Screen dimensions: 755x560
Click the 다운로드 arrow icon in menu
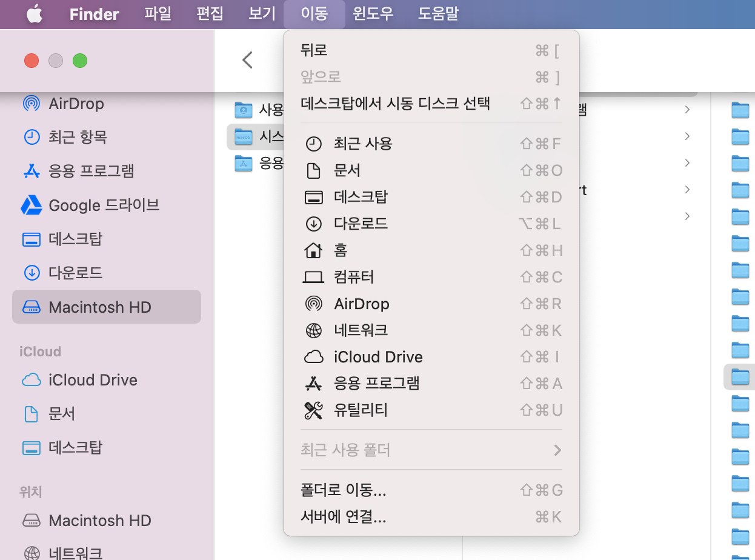click(x=313, y=224)
